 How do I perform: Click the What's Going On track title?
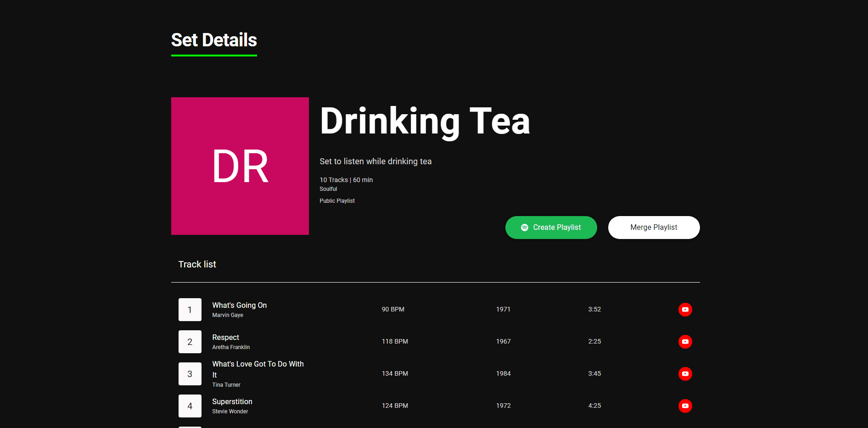tap(239, 306)
